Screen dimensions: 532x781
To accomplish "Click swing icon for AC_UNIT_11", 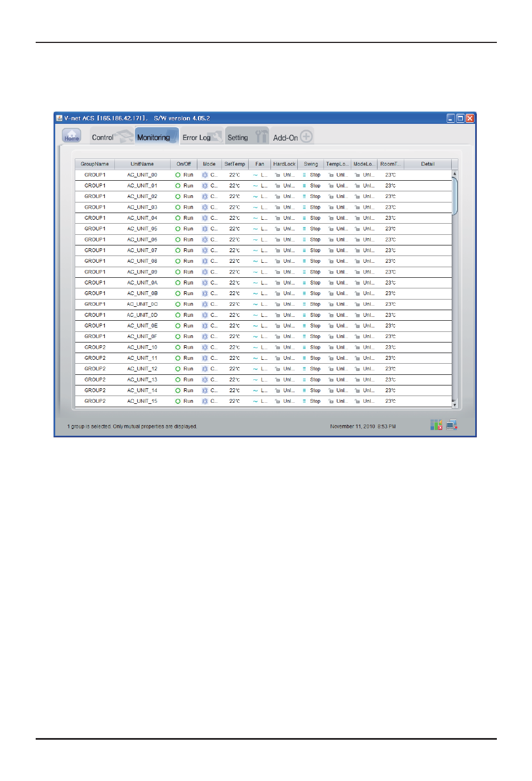I will pyautogui.click(x=304, y=358).
